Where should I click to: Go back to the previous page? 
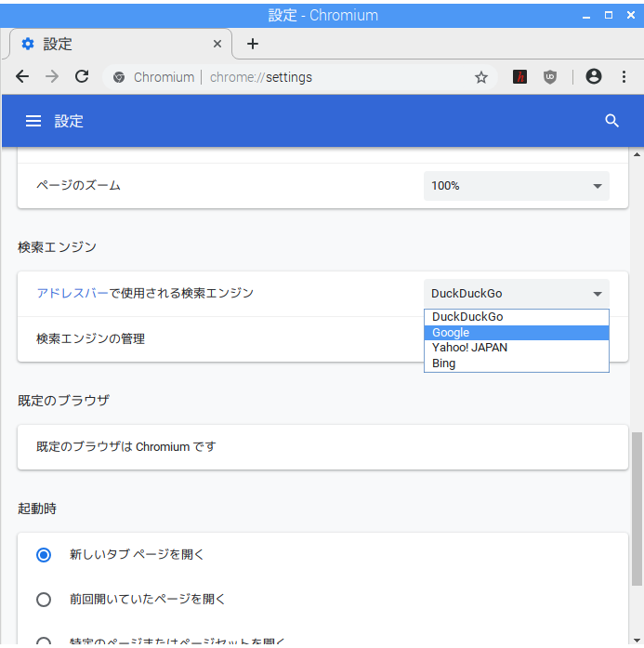(22, 77)
